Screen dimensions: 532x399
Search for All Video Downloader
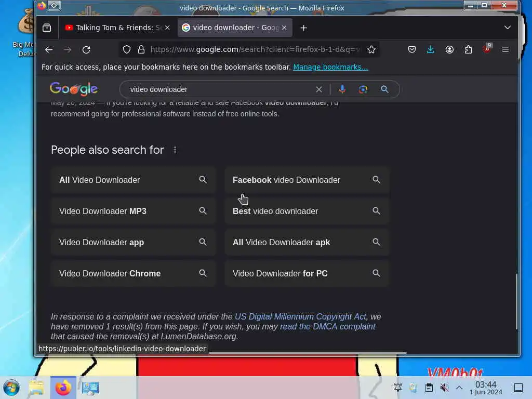click(133, 180)
